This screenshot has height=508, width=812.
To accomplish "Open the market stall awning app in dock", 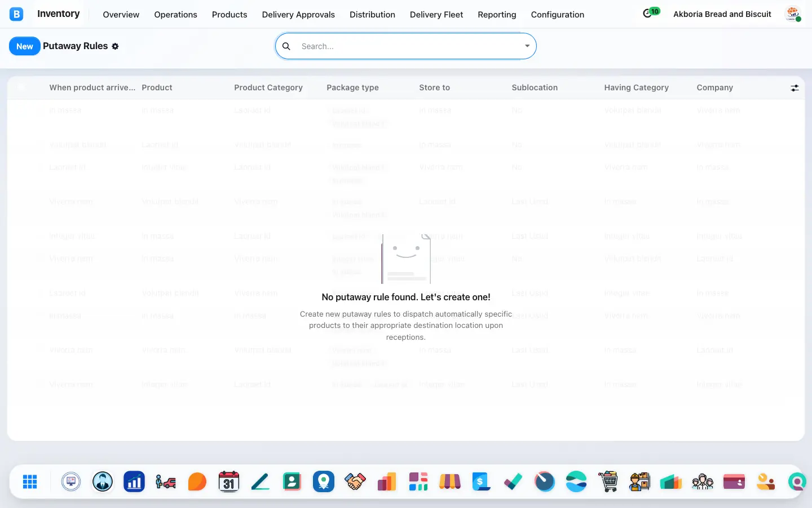I will pyautogui.click(x=450, y=481).
